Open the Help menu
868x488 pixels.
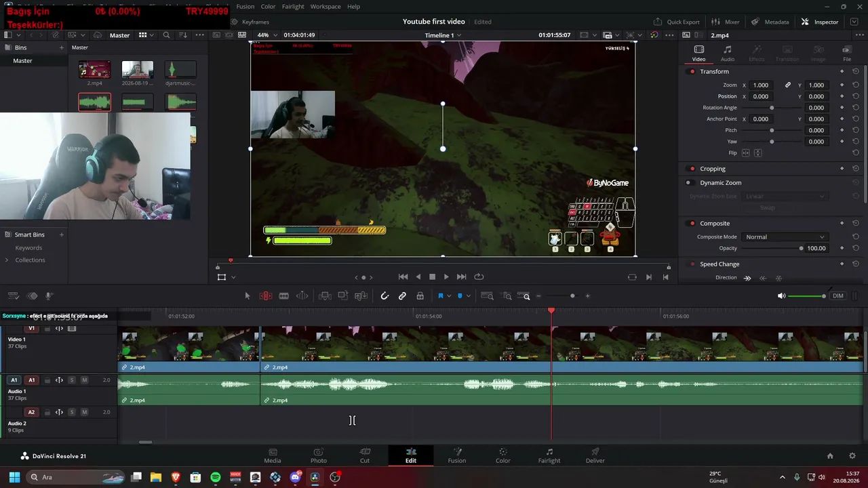pyautogui.click(x=353, y=7)
